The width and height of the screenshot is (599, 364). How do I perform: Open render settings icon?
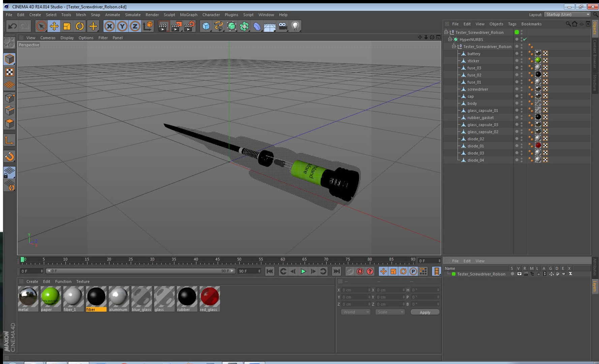click(x=190, y=26)
